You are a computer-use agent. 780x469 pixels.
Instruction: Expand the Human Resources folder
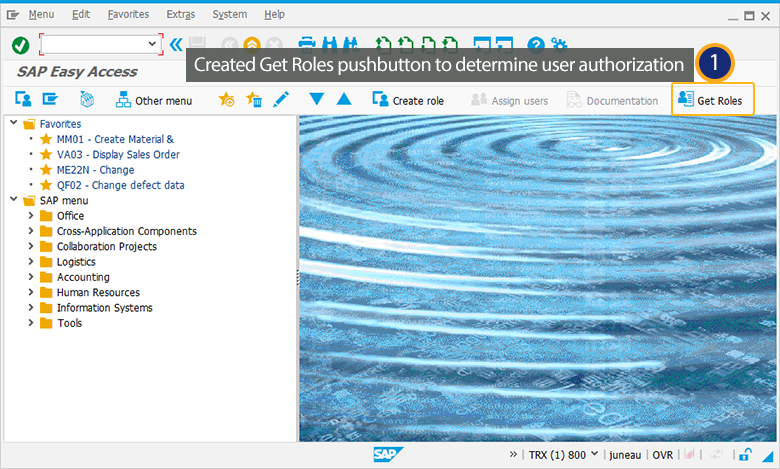[x=31, y=292]
